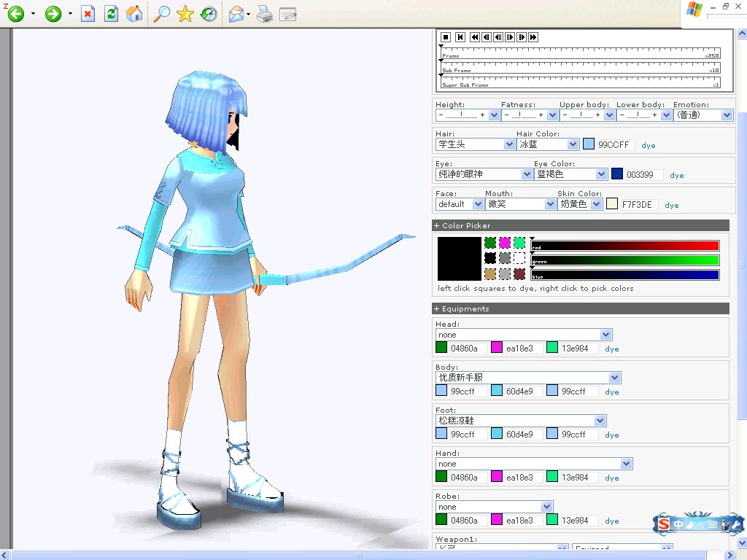Viewport: 747px width, 560px height.
Task: Click the dye link for Foot equipment
Action: (x=612, y=435)
